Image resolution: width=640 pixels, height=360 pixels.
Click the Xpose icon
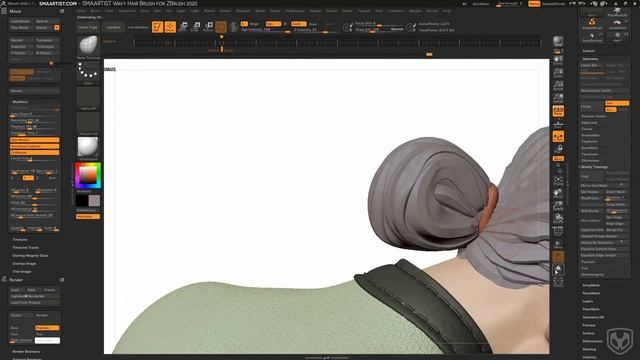coord(558,282)
